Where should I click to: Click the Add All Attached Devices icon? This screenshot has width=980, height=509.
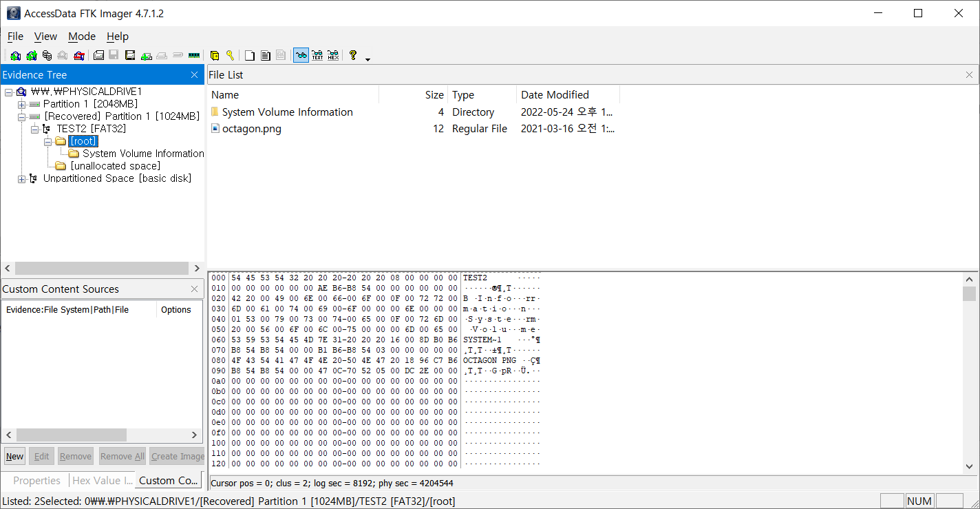click(32, 55)
